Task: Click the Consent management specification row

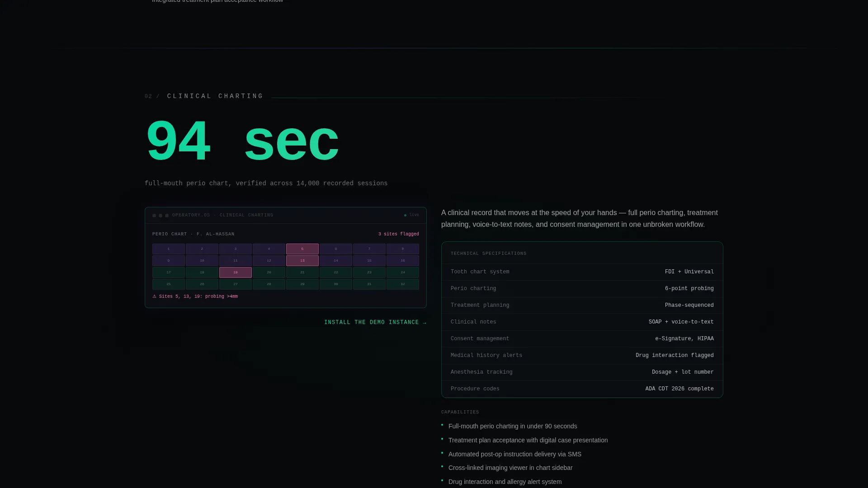Action: click(x=582, y=339)
